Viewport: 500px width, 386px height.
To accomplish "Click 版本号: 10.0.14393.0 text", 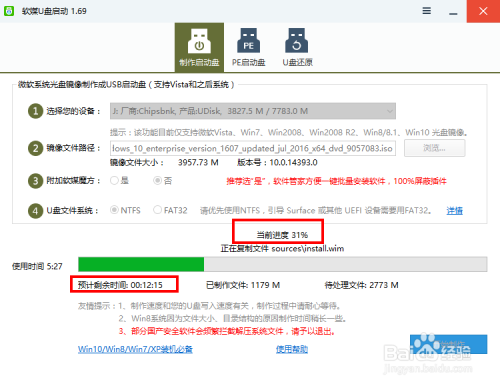I will coord(277,163).
